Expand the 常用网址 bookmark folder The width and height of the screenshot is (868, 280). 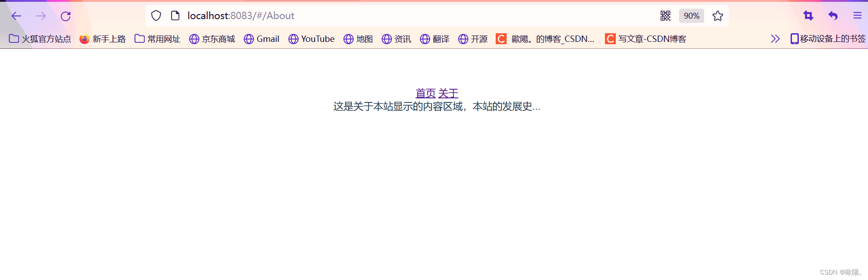point(157,39)
